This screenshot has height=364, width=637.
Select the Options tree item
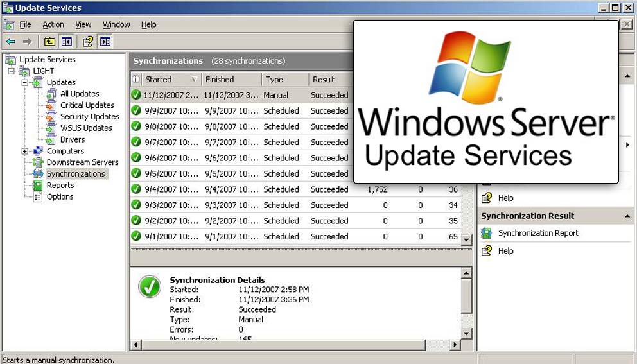pos(60,196)
